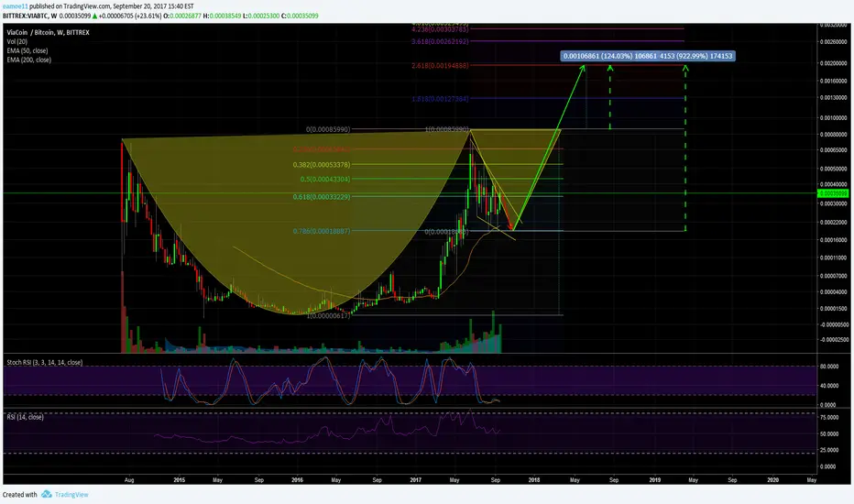Click the 0.00130000 price axis label
Screen dimensions: 854x504
tap(833, 98)
